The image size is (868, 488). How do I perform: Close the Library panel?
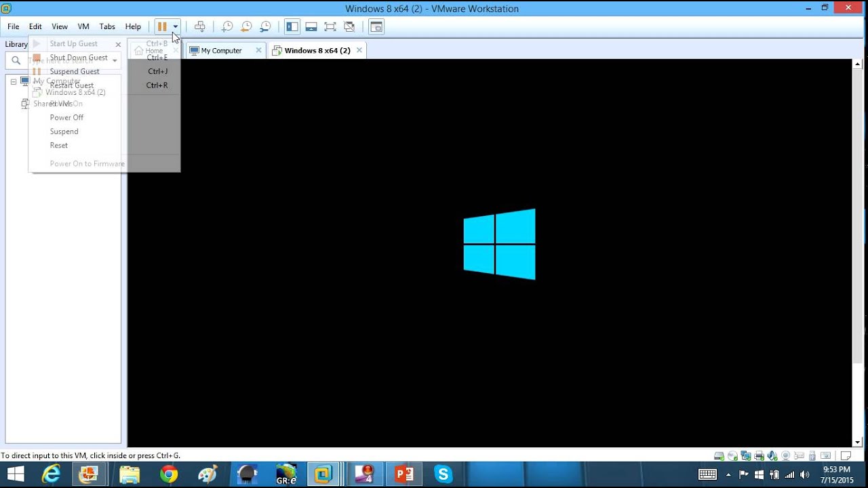(118, 44)
